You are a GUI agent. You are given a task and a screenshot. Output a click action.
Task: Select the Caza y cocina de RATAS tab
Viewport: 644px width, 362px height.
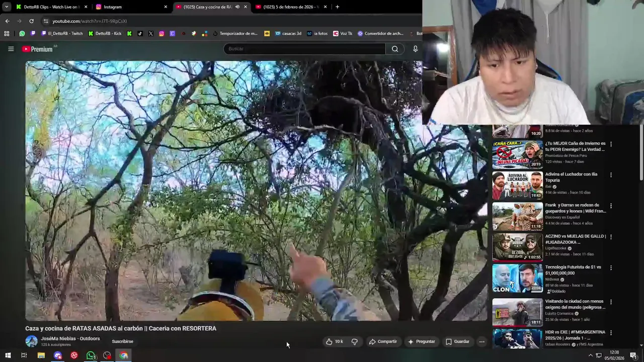click(x=207, y=7)
